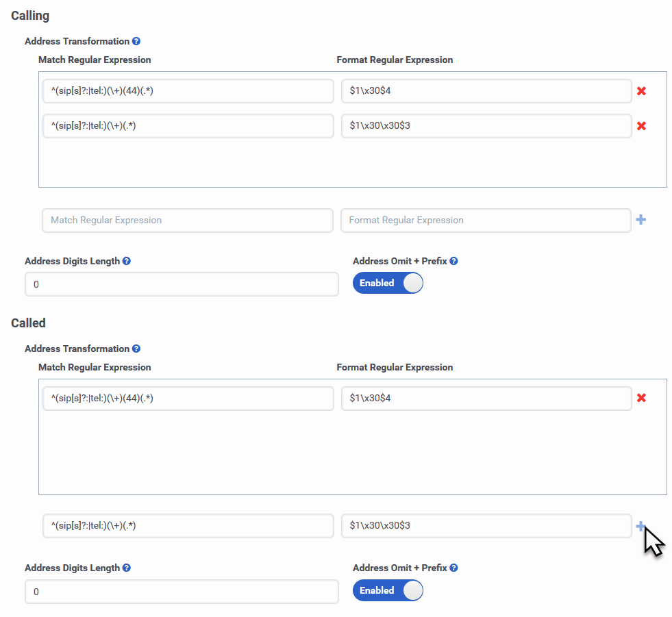Open help for Called Address Digits Length

126,568
